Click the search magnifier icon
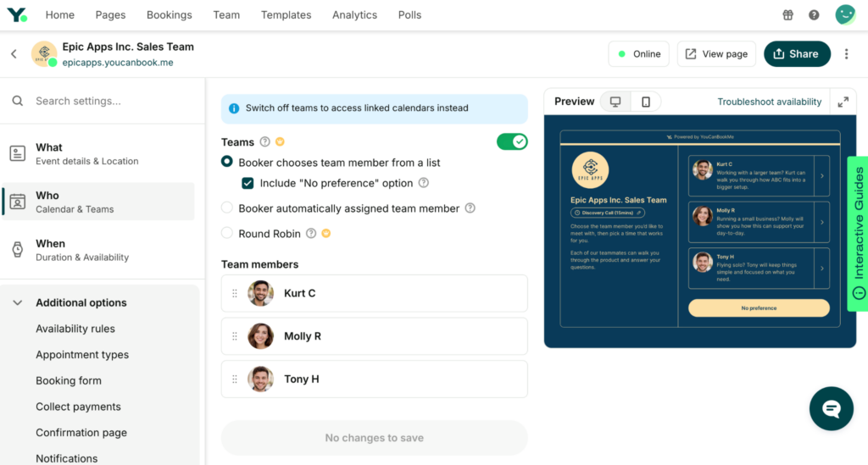This screenshot has height=465, width=868. click(18, 101)
